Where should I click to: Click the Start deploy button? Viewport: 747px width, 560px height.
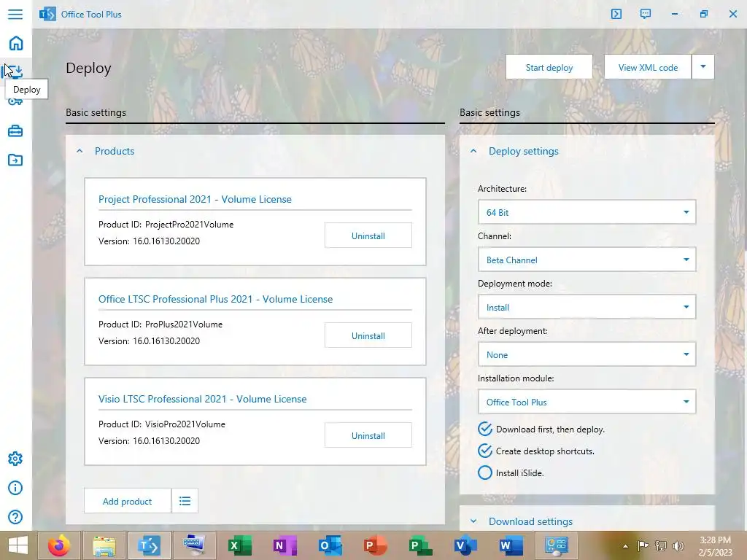549,66
